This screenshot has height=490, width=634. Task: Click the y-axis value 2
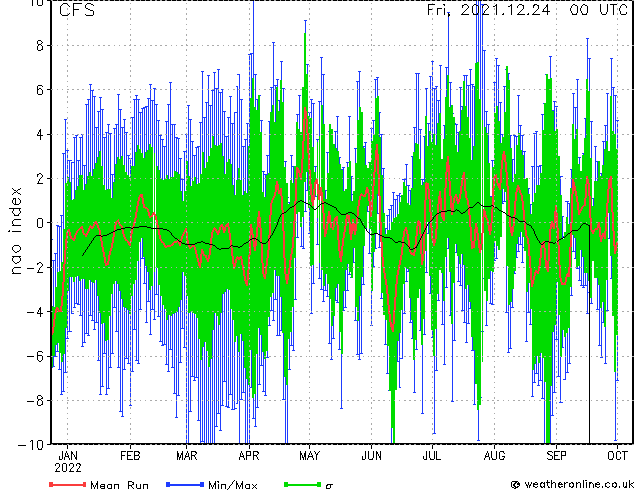click(x=40, y=179)
